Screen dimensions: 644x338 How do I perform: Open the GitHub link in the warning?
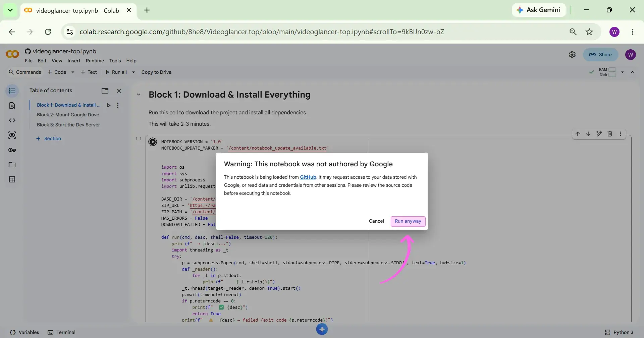tap(308, 177)
